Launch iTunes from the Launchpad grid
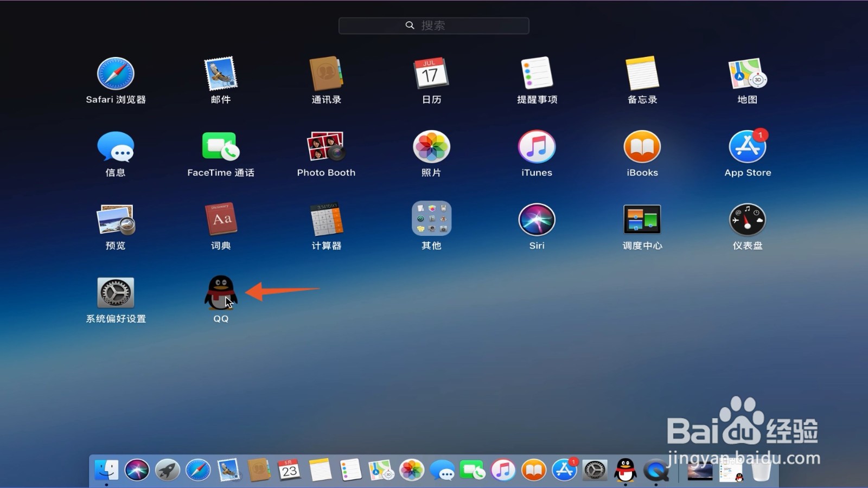The image size is (868, 488). (537, 146)
